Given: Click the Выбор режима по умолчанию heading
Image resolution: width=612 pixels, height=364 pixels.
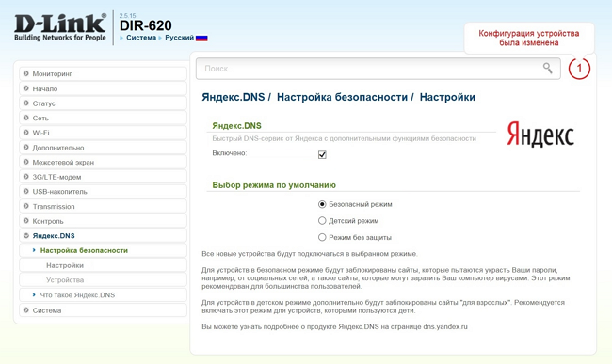Looking at the screenshot, I should 274,185.
